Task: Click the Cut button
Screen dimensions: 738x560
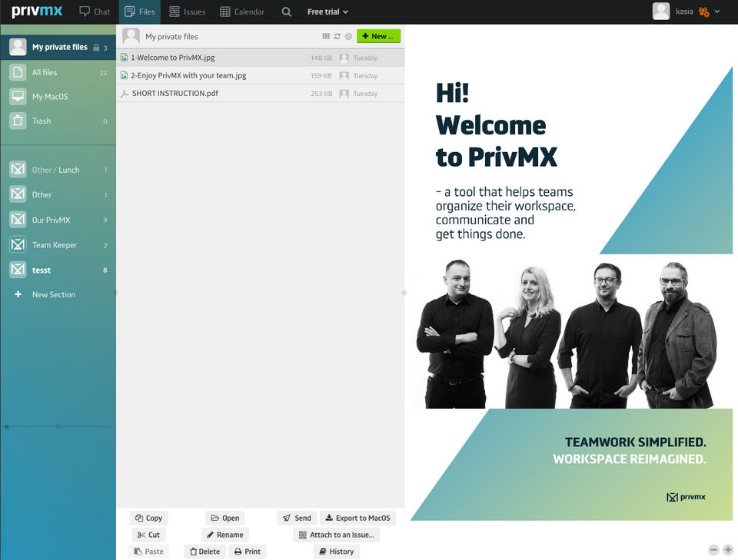Action: (x=148, y=535)
